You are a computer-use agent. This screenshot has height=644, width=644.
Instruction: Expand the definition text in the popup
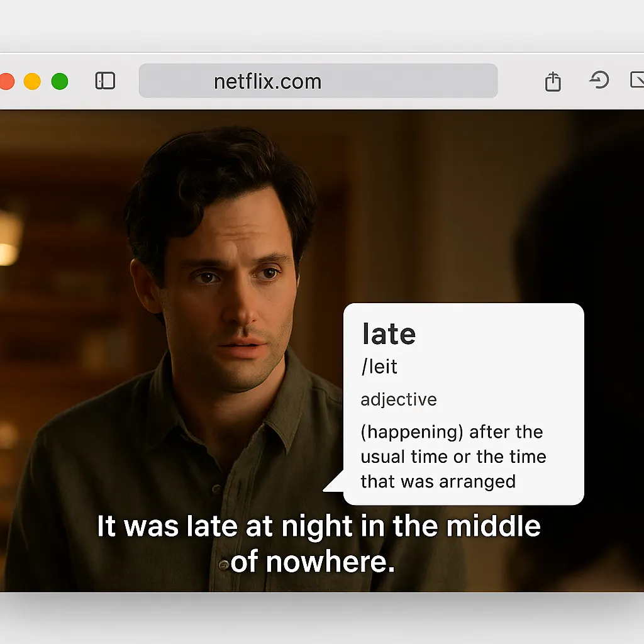[x=453, y=457]
